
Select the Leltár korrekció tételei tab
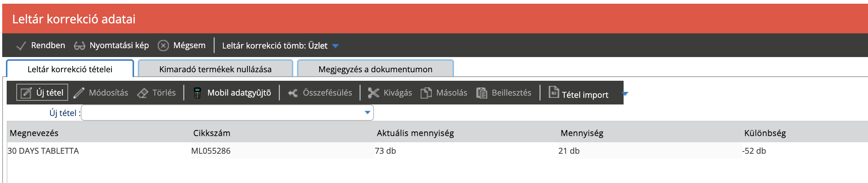70,69
